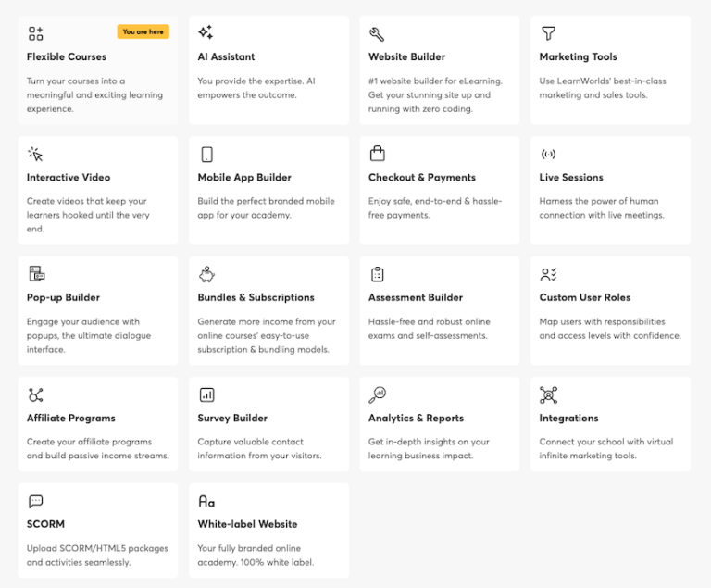The width and height of the screenshot is (711, 588).
Task: Click the Survey Builder chart icon
Action: pyautogui.click(x=206, y=394)
